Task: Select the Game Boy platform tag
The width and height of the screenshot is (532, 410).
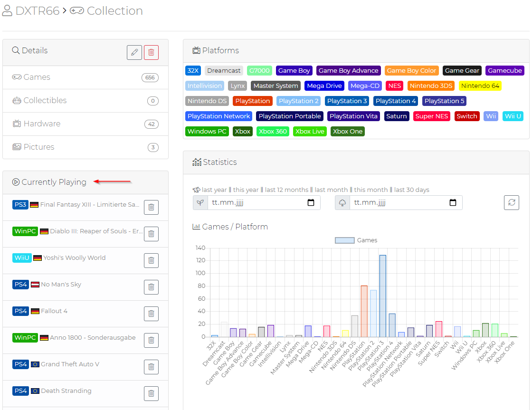Action: (294, 71)
